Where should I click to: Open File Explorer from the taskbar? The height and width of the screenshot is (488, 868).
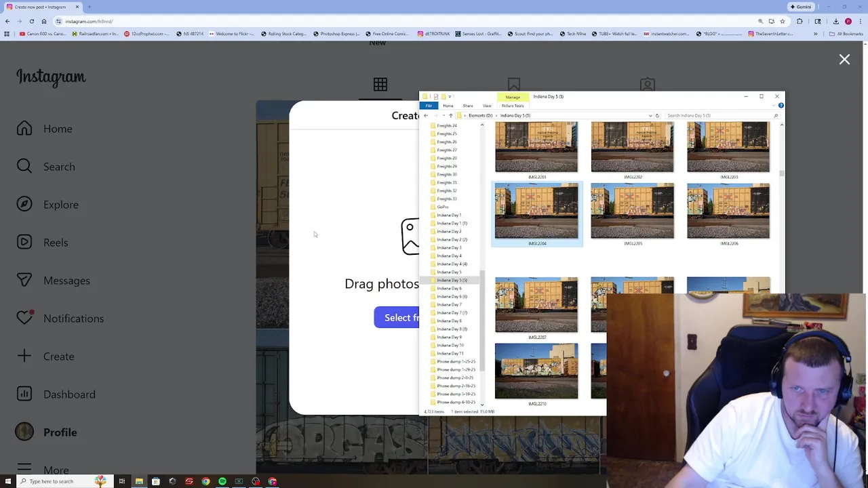pyautogui.click(x=139, y=482)
